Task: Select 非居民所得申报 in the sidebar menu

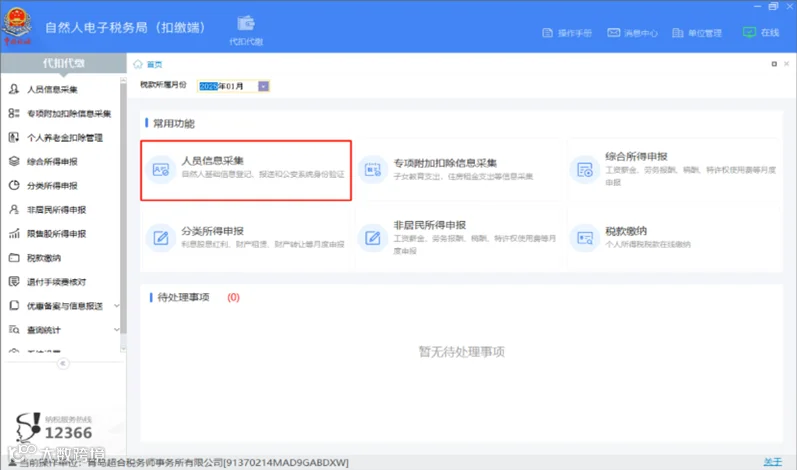Action: pyautogui.click(x=56, y=210)
